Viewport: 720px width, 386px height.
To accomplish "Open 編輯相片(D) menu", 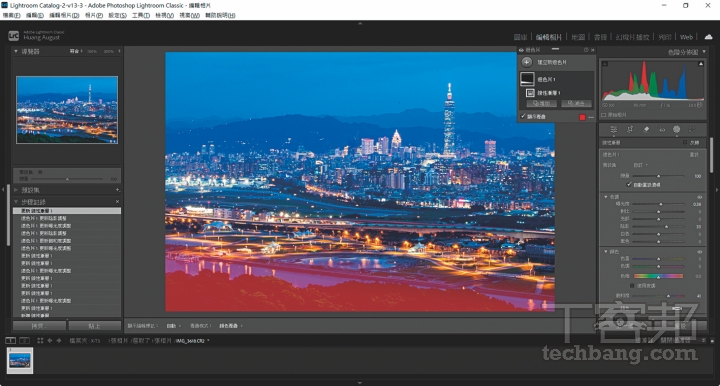I will tap(64, 15).
